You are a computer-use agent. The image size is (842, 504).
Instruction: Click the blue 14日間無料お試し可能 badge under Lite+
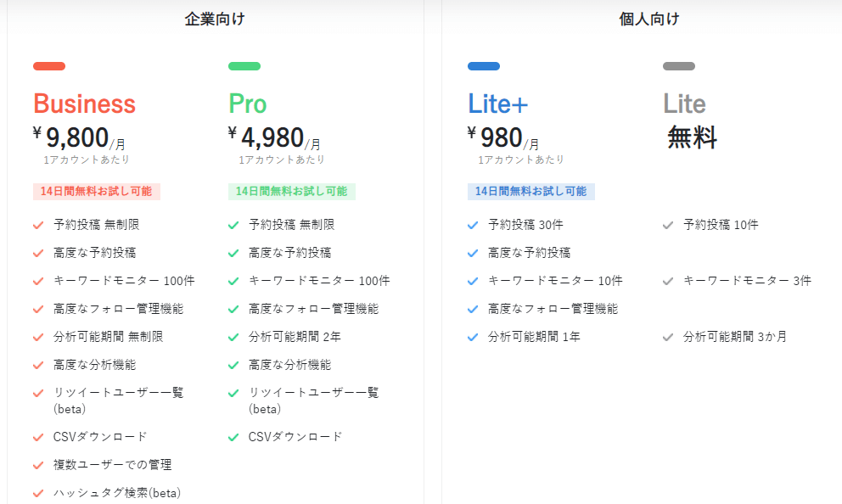tap(531, 192)
